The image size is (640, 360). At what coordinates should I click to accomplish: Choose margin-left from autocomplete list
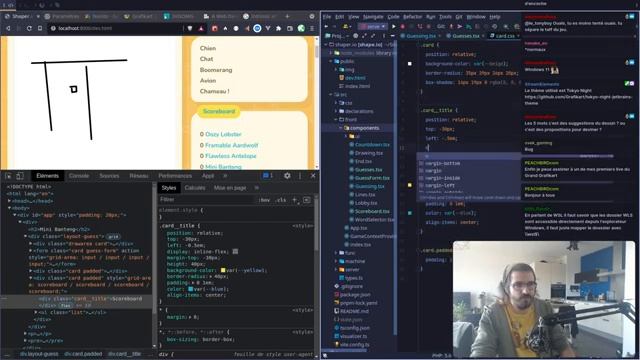click(440, 185)
